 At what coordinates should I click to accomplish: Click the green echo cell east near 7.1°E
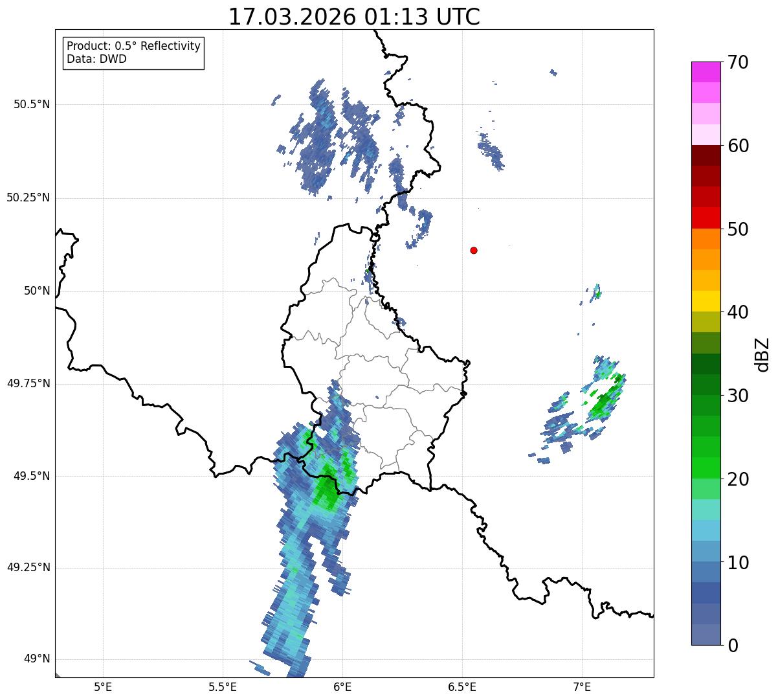click(x=605, y=400)
